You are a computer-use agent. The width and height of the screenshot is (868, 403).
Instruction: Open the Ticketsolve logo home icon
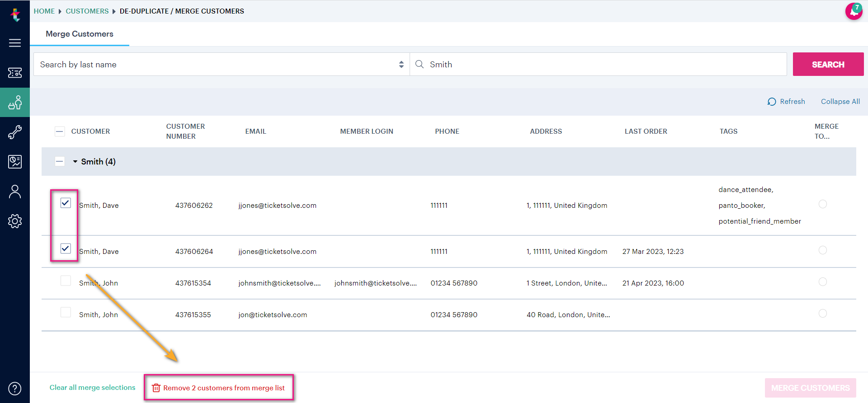(15, 15)
